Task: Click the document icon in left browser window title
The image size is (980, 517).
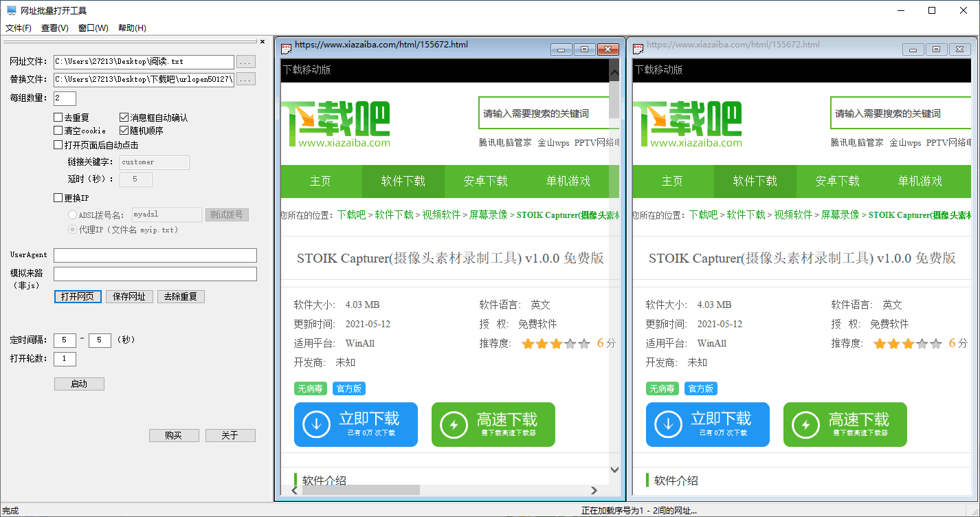Action: point(287,48)
